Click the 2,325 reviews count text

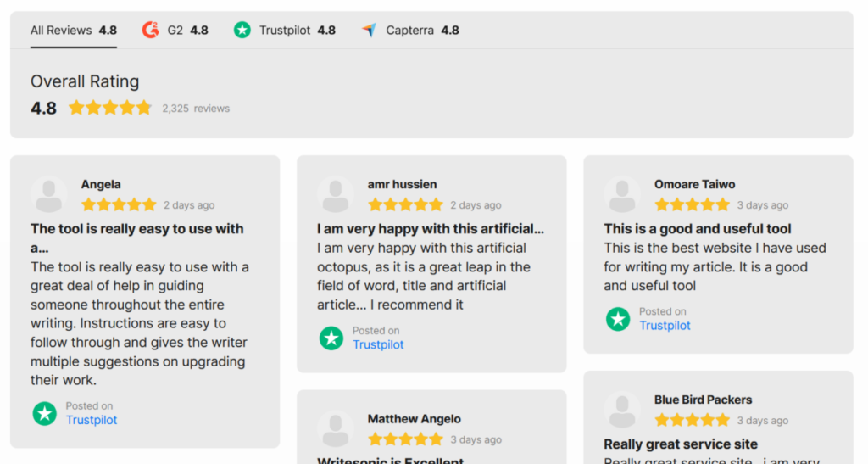coord(196,109)
